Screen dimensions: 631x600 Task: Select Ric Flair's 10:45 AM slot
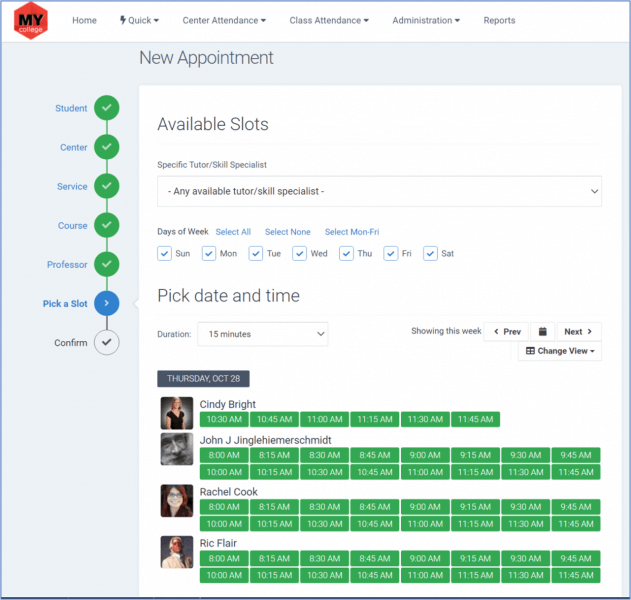(x=375, y=575)
